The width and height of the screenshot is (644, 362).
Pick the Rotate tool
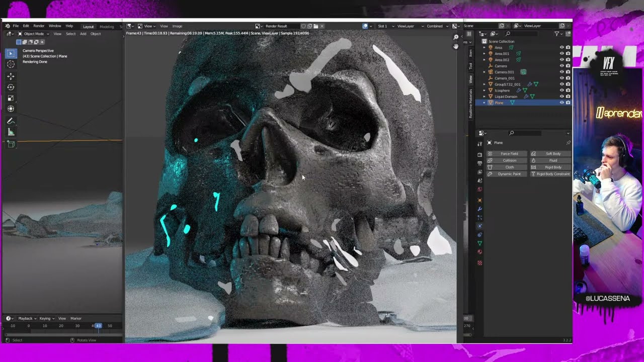(x=11, y=87)
